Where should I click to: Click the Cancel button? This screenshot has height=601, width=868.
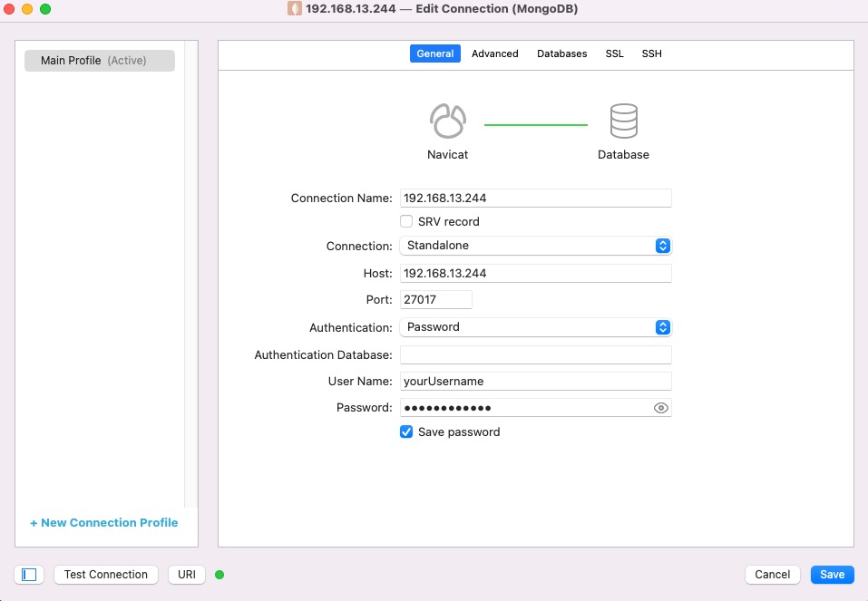coord(772,575)
